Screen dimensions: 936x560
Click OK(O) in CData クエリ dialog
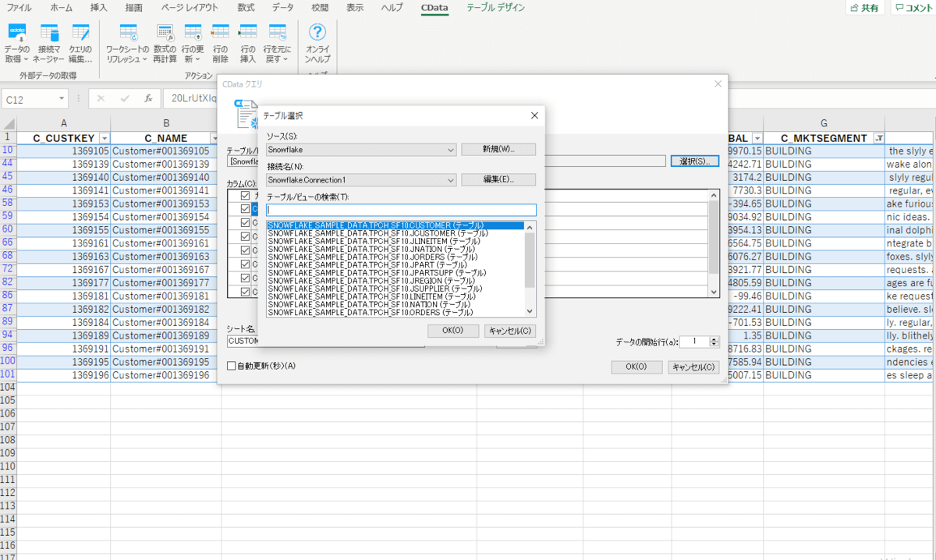click(636, 367)
